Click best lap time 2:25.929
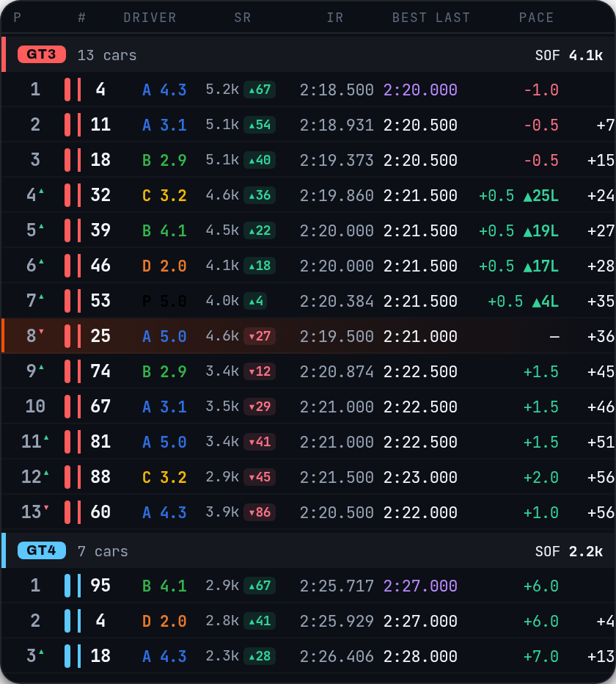 pyautogui.click(x=337, y=621)
